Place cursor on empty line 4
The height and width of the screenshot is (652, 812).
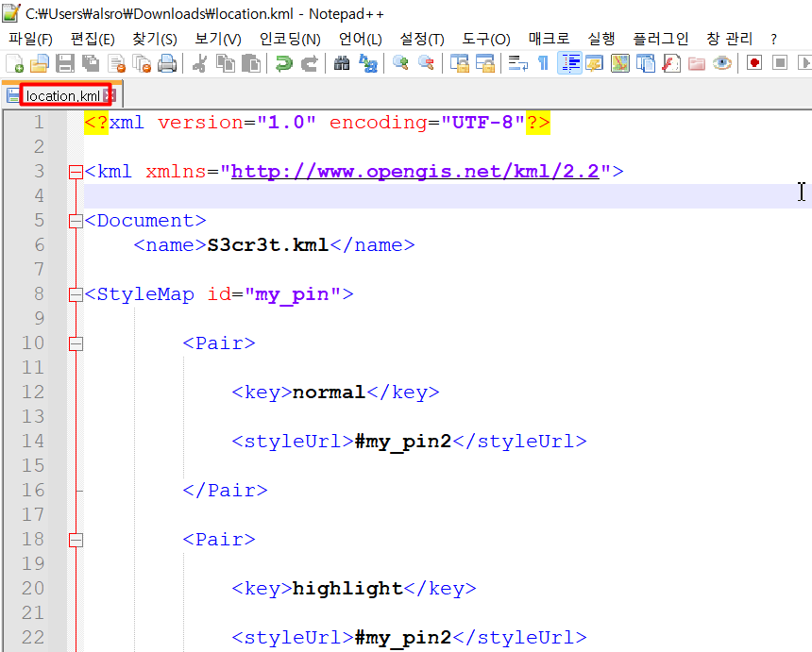[x=447, y=196]
